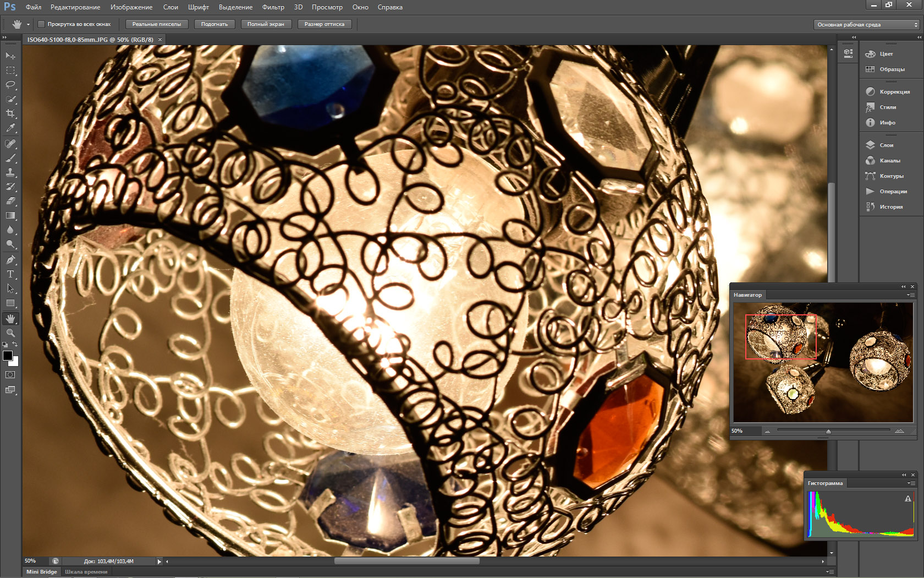Expand the status bar document info arrow
The height and width of the screenshot is (578, 924).
[x=159, y=561]
